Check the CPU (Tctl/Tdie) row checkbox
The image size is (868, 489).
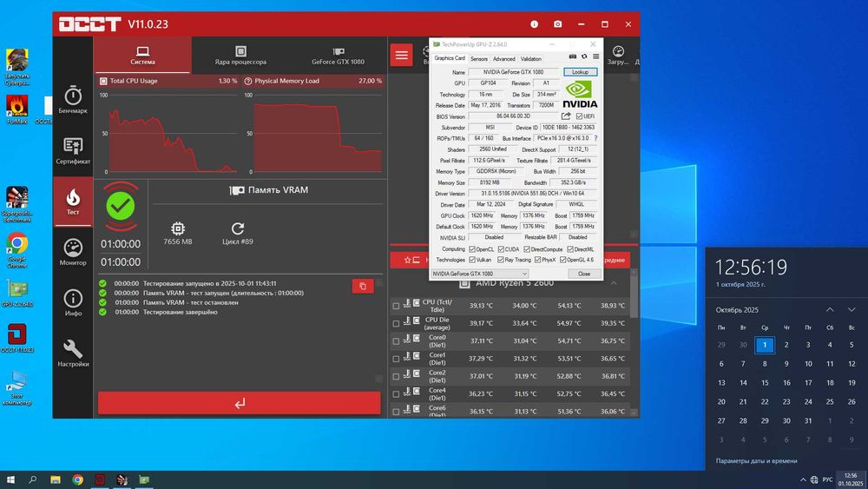pyautogui.click(x=396, y=306)
